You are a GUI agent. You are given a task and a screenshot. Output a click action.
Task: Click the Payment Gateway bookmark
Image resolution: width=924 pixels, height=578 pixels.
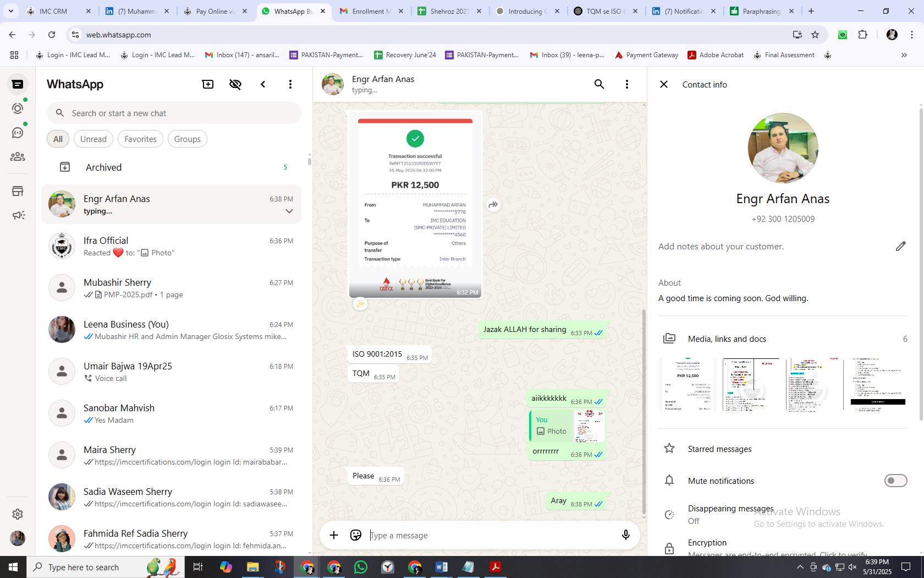click(646, 55)
